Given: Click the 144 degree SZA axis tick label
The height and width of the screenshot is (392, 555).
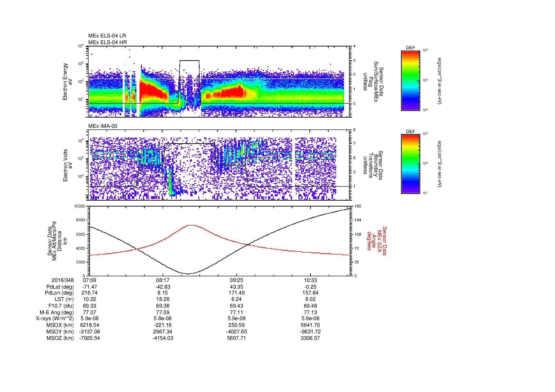Looking at the screenshot, I should 357,220.
